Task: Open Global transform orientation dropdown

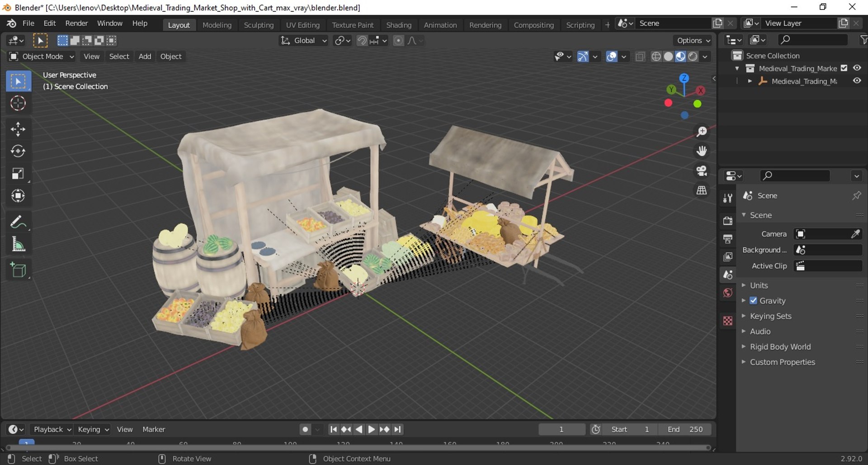Action: [x=303, y=41]
